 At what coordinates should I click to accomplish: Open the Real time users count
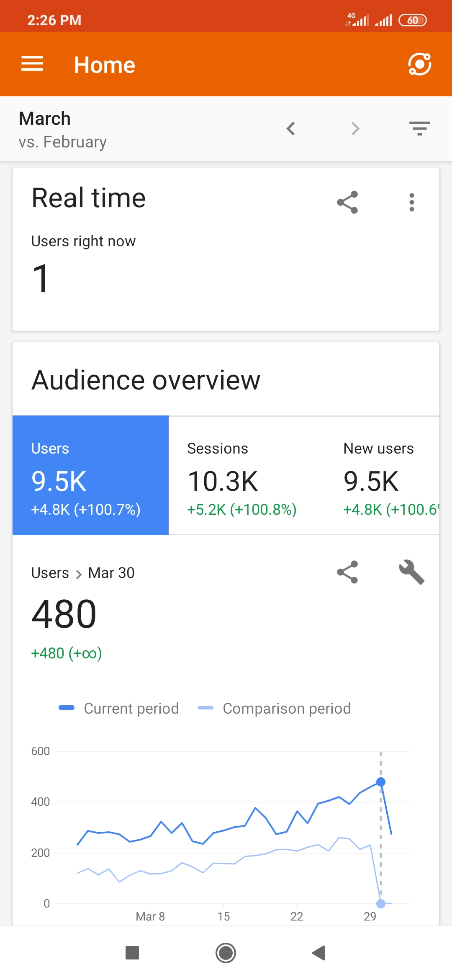tap(41, 279)
